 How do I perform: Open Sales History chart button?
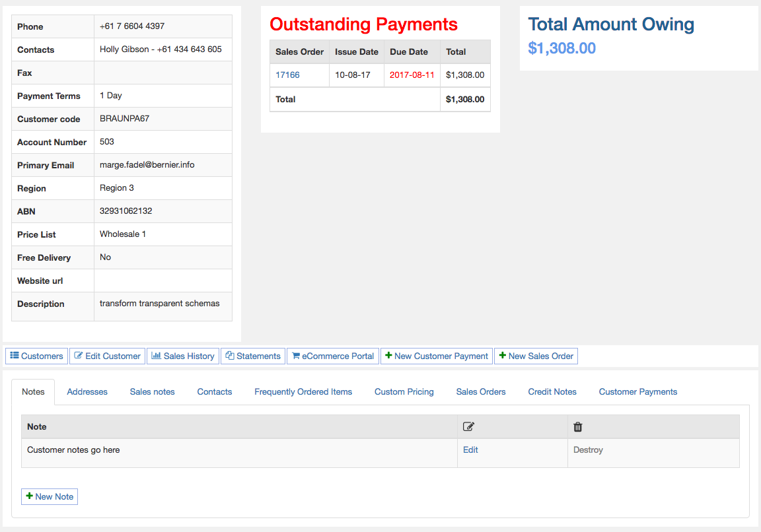[183, 356]
